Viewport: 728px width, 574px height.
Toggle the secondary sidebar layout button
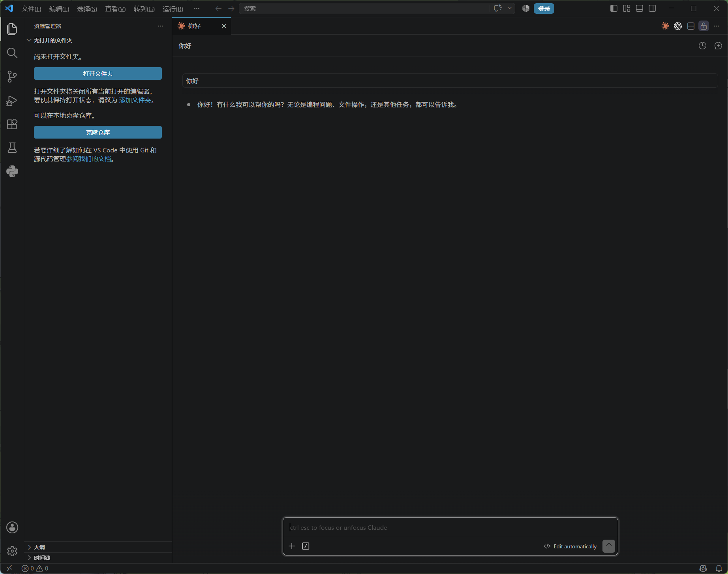pos(653,8)
